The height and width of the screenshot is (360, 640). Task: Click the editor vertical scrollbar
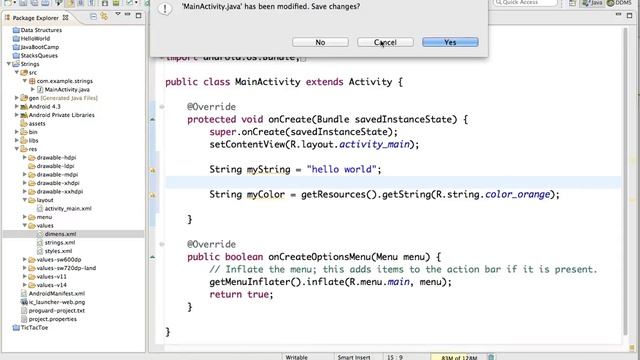click(x=626, y=182)
